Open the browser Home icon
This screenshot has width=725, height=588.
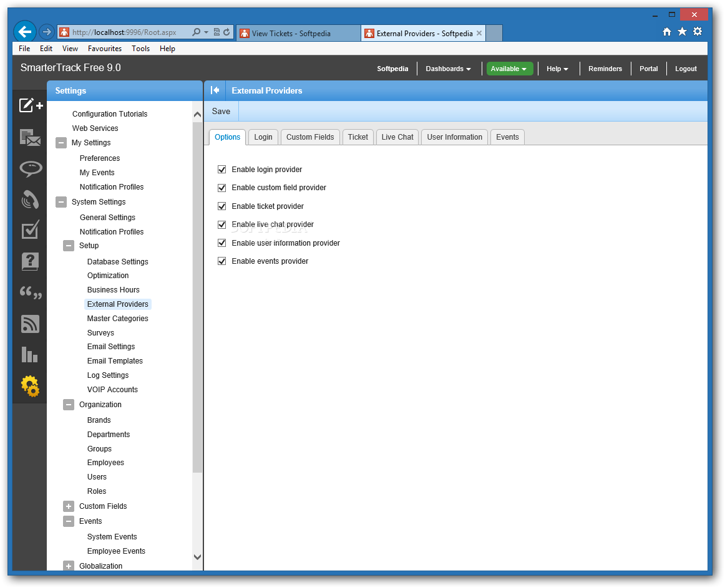click(667, 31)
